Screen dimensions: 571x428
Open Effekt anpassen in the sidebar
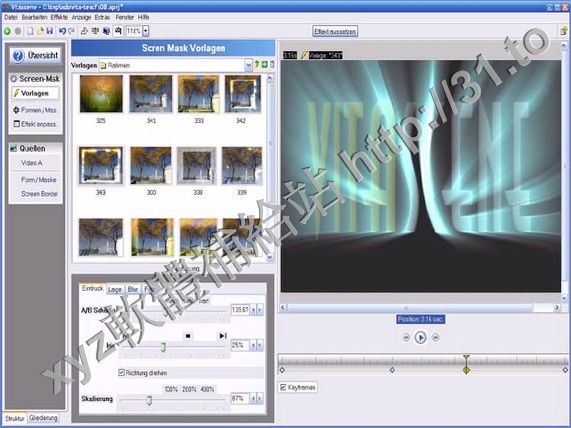(35, 124)
